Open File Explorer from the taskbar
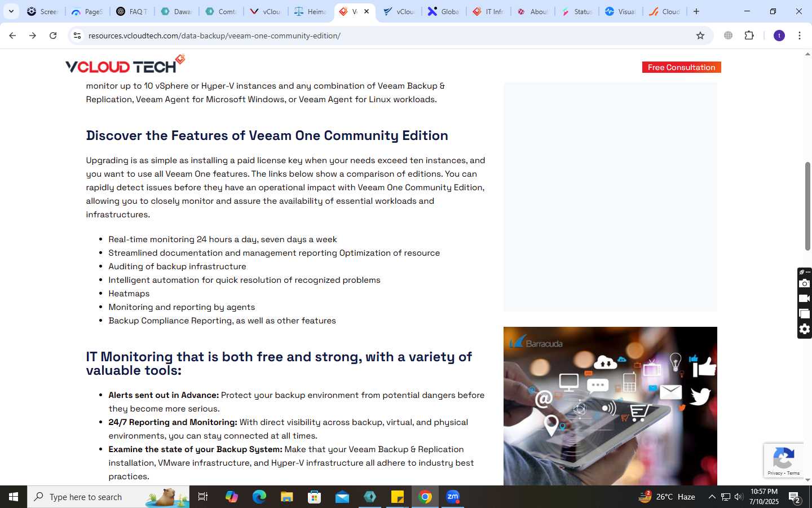The width and height of the screenshot is (812, 508). pyautogui.click(x=287, y=497)
